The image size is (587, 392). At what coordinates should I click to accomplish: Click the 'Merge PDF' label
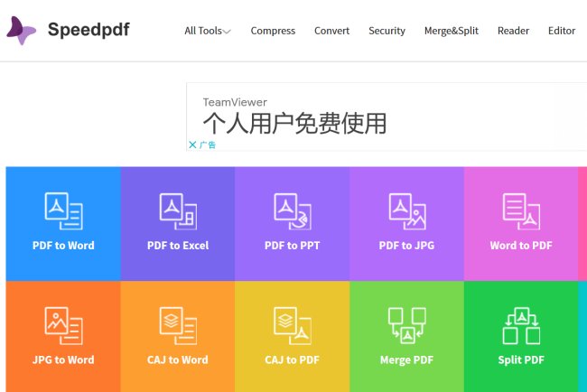406,360
